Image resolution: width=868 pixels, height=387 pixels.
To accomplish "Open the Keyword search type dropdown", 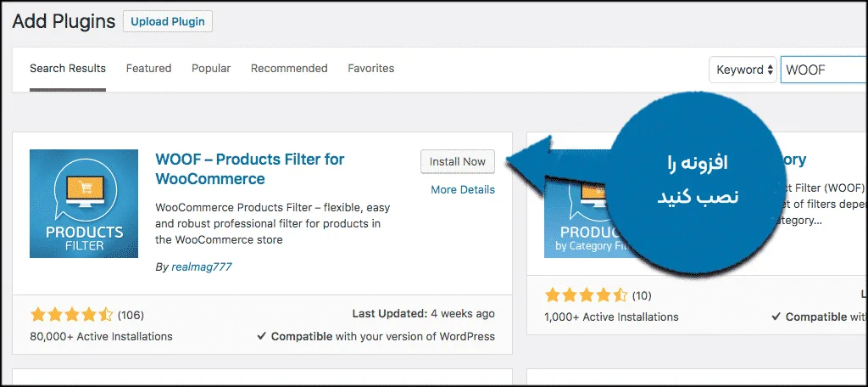I will 743,70.
